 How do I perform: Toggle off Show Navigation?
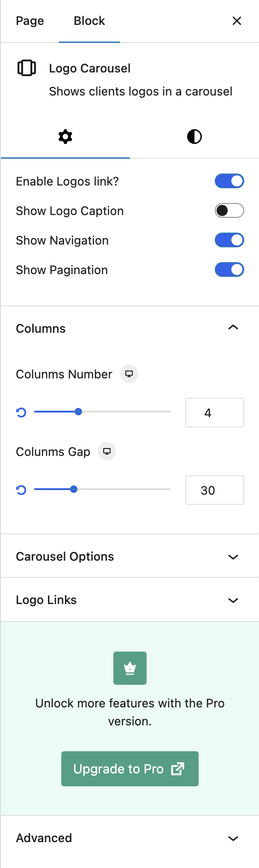[x=230, y=240]
